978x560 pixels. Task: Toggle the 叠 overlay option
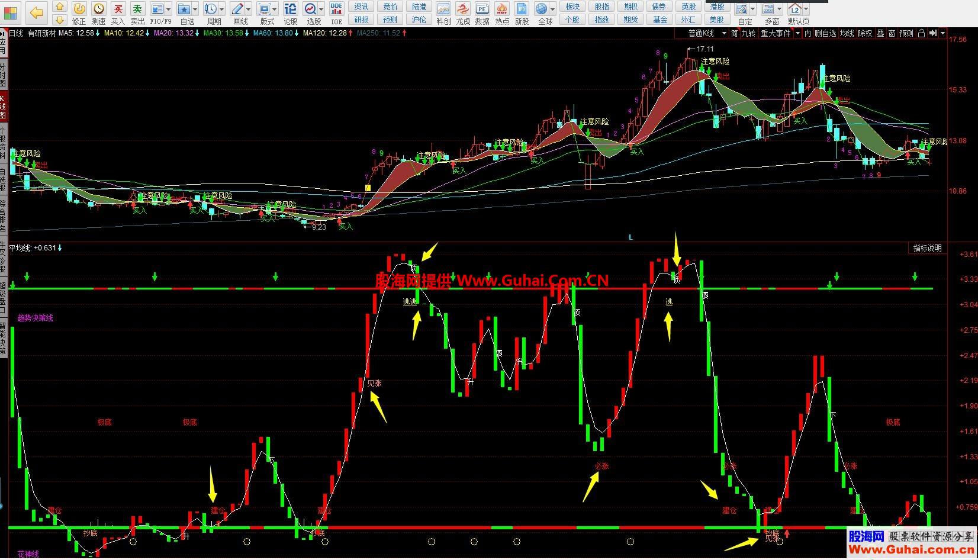click(x=880, y=34)
